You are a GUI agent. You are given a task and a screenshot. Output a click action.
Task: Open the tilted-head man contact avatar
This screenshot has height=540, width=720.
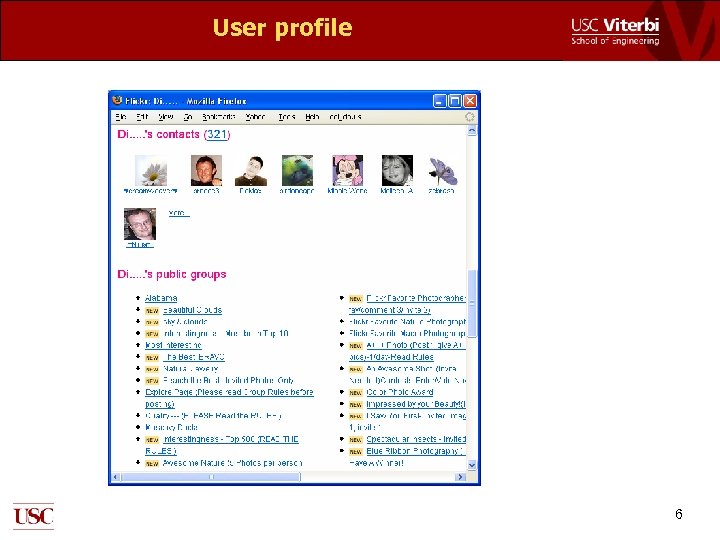pyautogui.click(x=251, y=170)
